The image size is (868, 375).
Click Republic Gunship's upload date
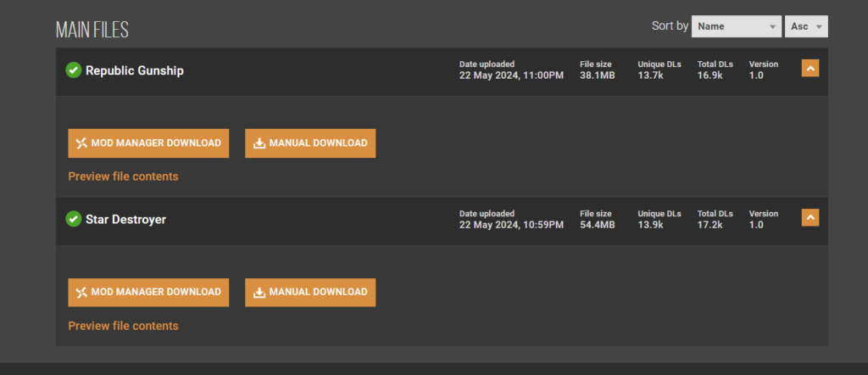tap(510, 76)
